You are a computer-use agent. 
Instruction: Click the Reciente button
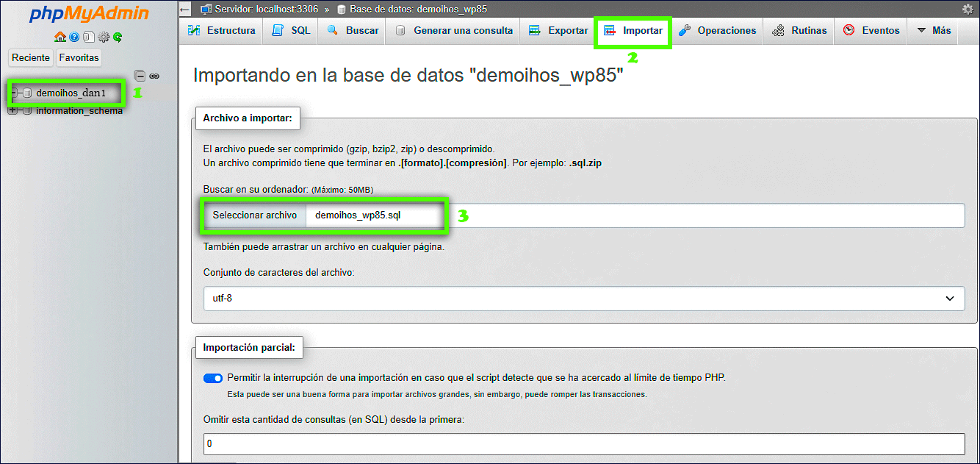click(x=30, y=57)
